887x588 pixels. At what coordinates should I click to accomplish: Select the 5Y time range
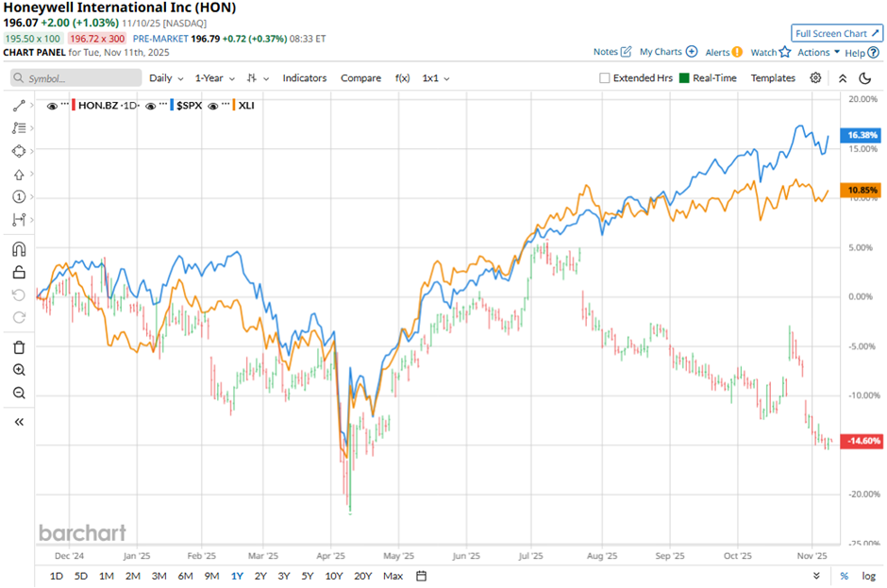coord(308,576)
